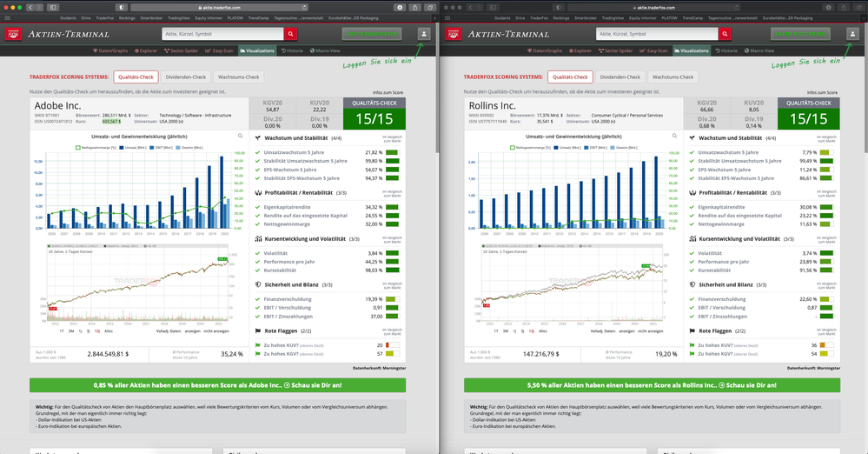
Task: Click TraderFox logo in Rollins window
Action: click(x=454, y=34)
